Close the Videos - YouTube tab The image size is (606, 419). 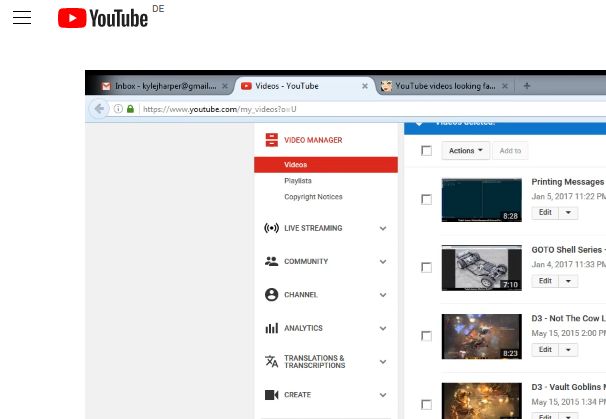pos(364,86)
